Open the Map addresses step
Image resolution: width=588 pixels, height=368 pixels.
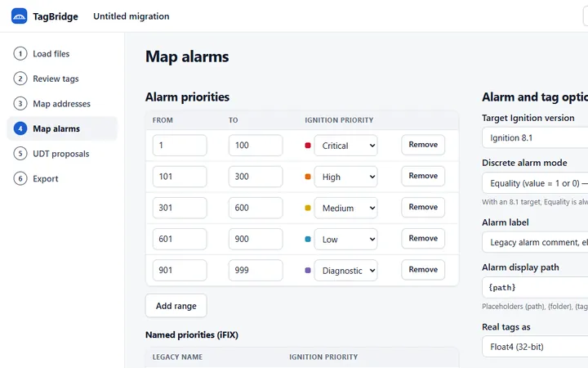[x=62, y=104]
